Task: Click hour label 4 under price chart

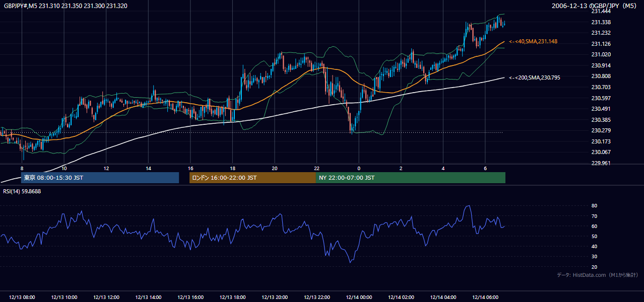Action: 443,168
